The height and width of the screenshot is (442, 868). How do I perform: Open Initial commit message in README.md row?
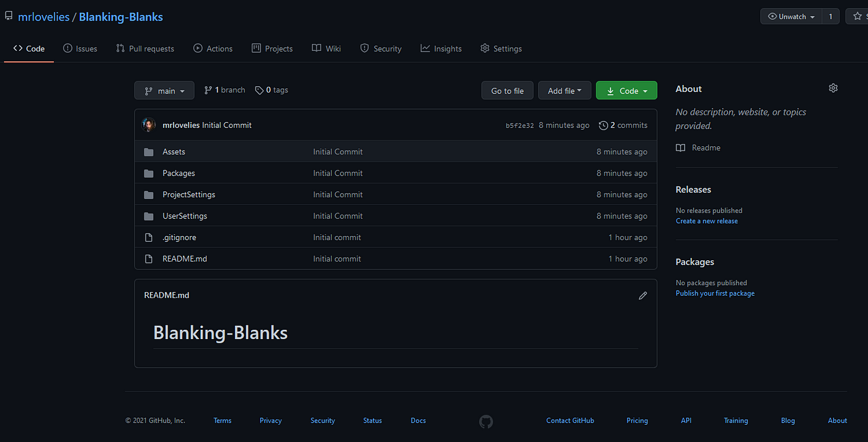[x=337, y=259]
